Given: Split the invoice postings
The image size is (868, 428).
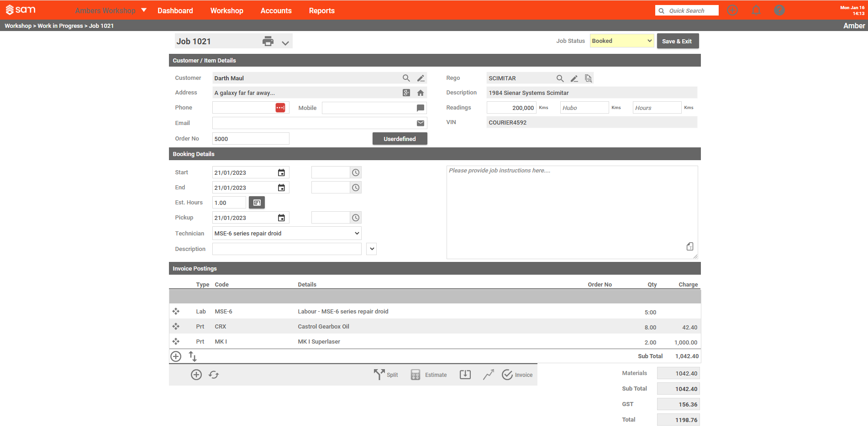Looking at the screenshot, I should tap(386, 374).
